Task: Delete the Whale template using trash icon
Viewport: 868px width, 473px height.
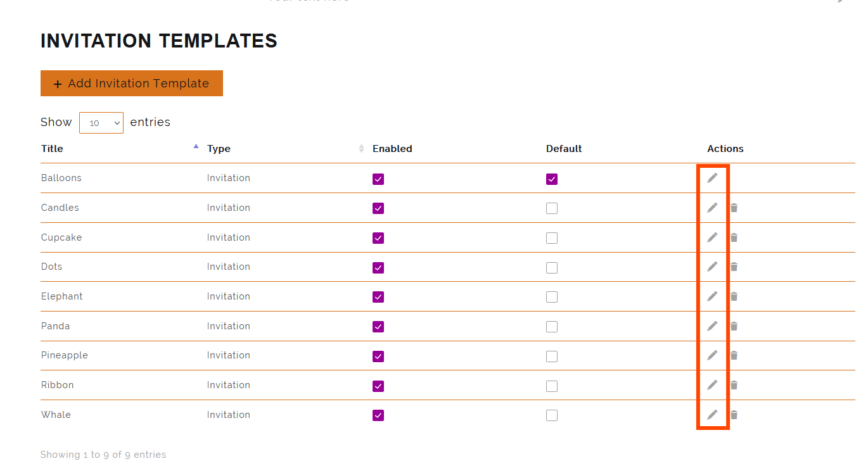Action: coord(734,415)
